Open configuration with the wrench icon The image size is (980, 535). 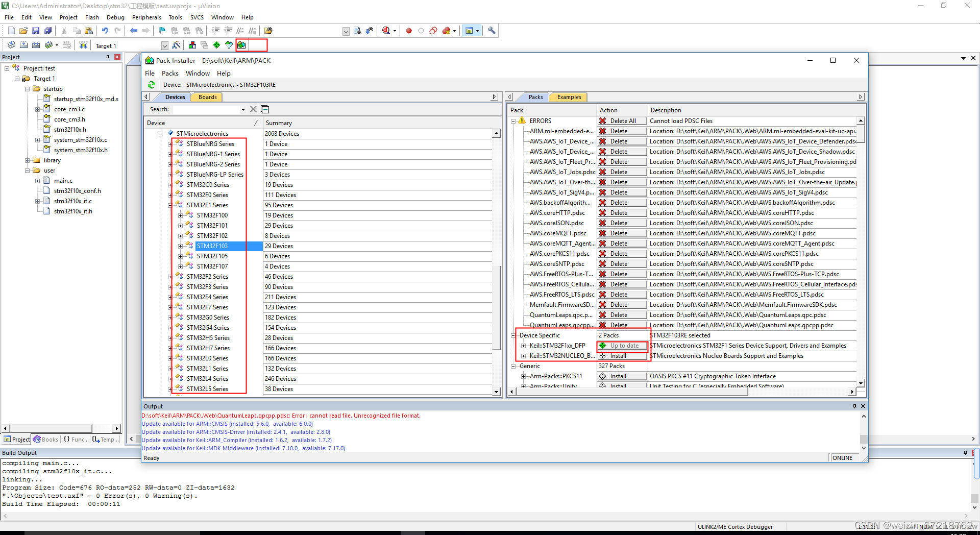(x=492, y=31)
